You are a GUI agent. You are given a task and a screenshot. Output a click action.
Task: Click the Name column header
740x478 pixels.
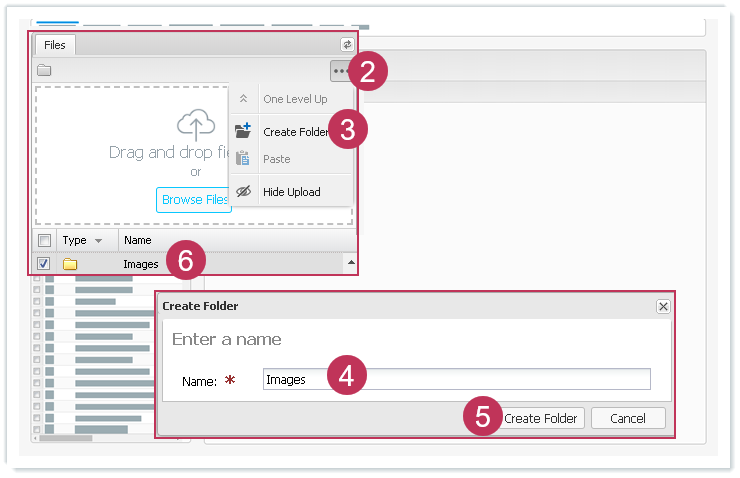[138, 240]
